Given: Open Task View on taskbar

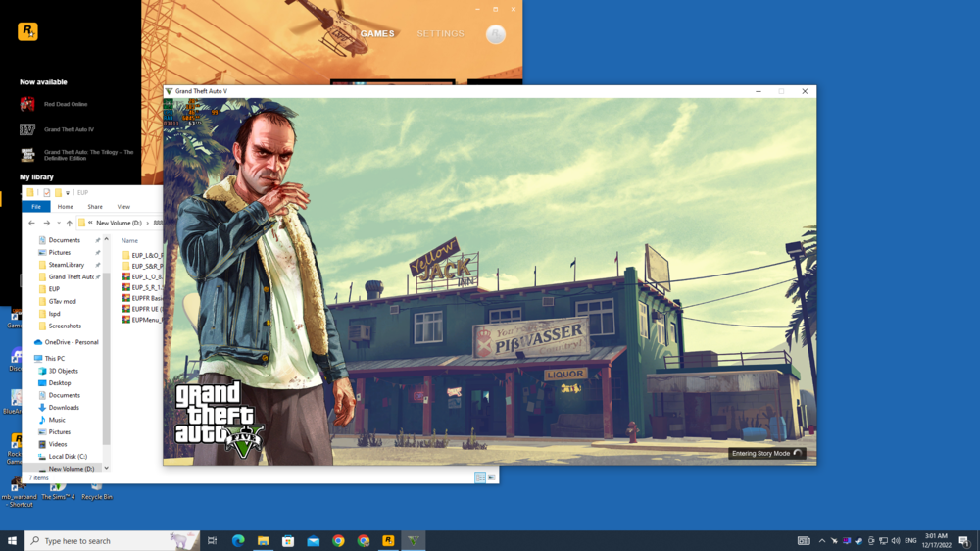Looking at the screenshot, I should (x=213, y=541).
